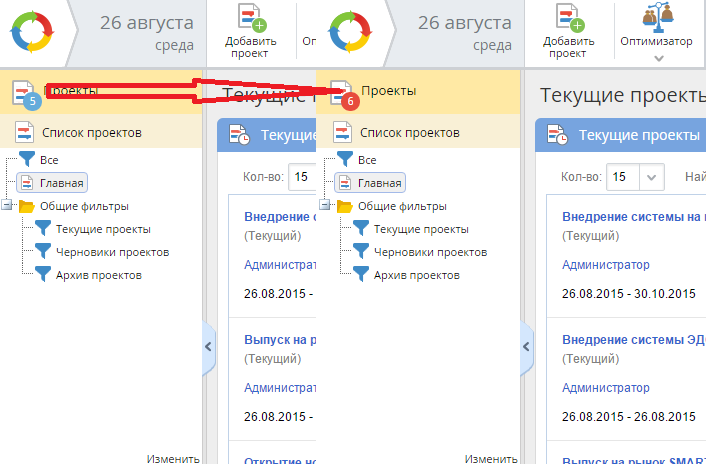Screen dimensions: 706x464
Task: Collapse the sidebar handle in left copy
Action: (x=209, y=346)
